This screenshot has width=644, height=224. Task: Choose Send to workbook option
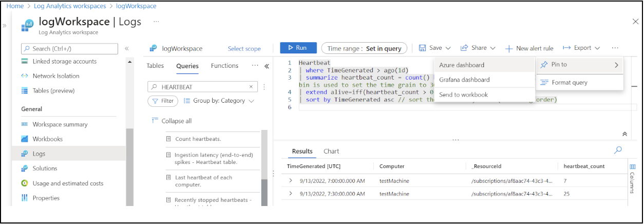pos(463,95)
